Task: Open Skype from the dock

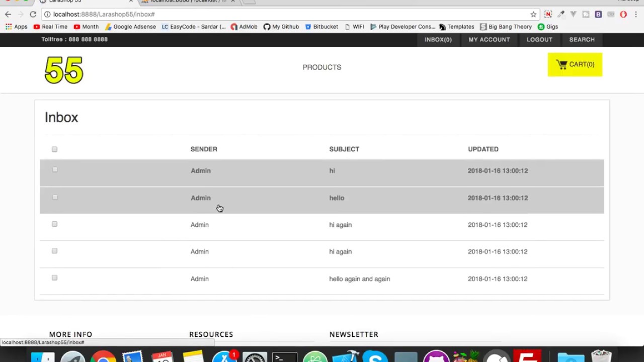Action: (375, 356)
